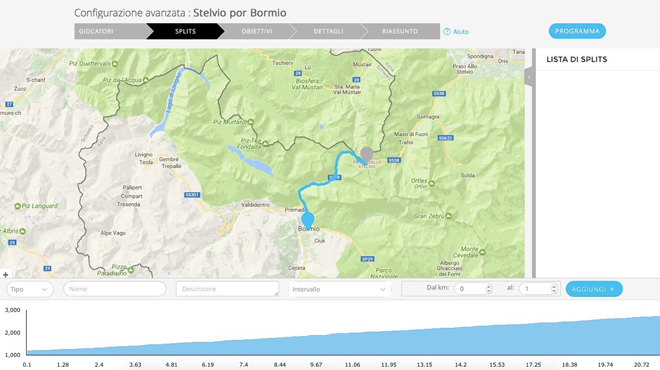
Task: Click the map zoom-in plus icon
Action: 5,274
